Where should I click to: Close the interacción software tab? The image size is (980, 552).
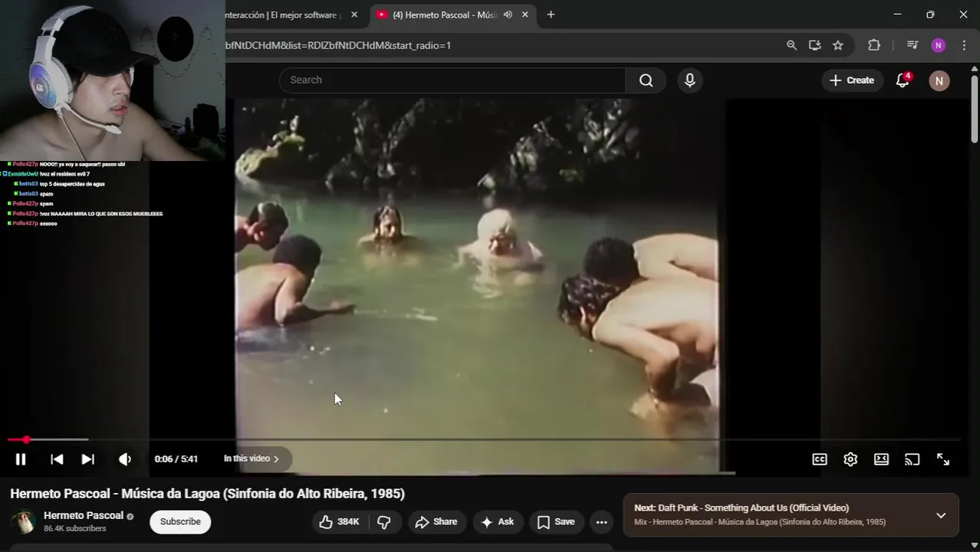(354, 15)
